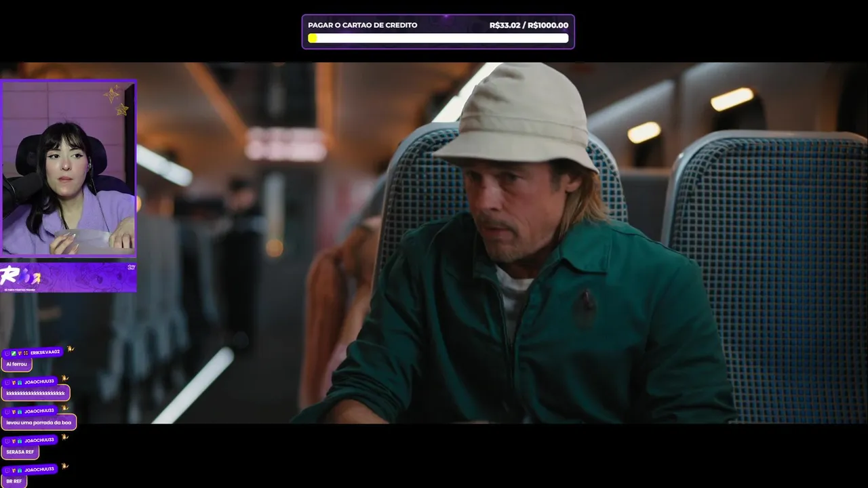Click the white remaining part of the goal bar
This screenshot has height=488, width=868.
pyautogui.click(x=442, y=38)
